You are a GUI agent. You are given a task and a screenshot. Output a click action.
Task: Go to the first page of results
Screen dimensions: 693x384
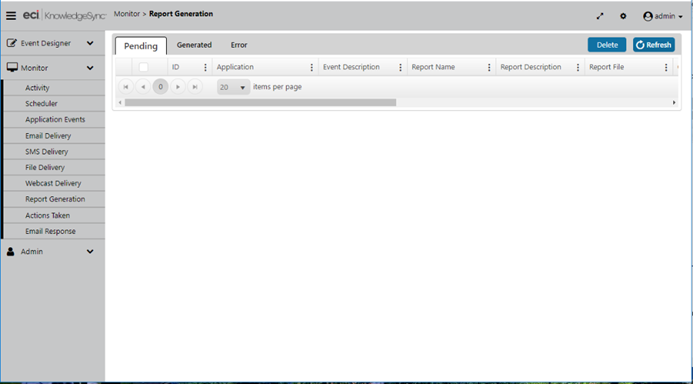126,87
